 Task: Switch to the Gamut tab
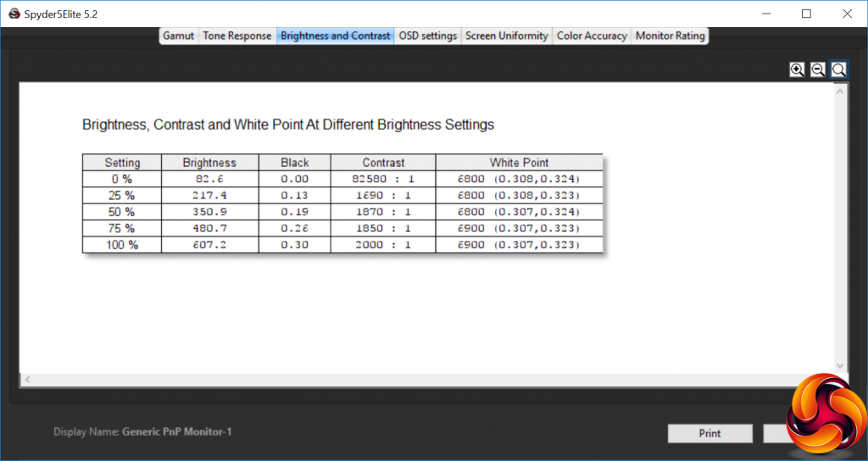(x=178, y=36)
